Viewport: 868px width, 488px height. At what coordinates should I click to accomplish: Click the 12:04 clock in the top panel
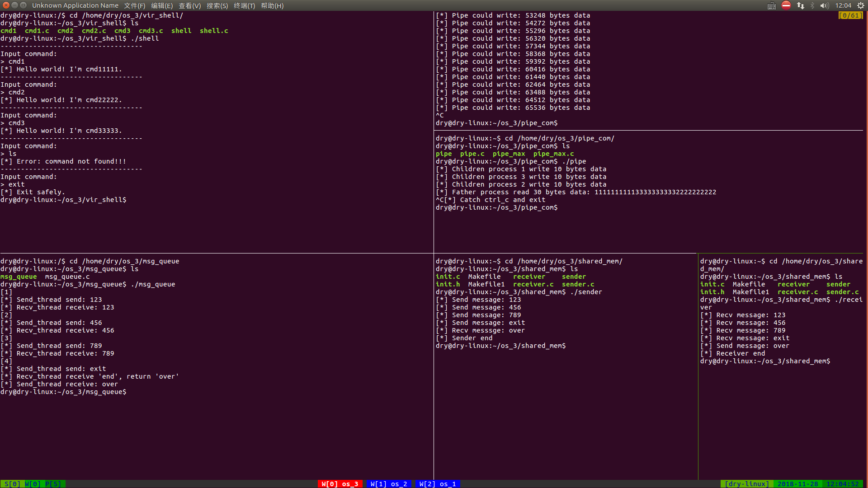pos(843,5)
